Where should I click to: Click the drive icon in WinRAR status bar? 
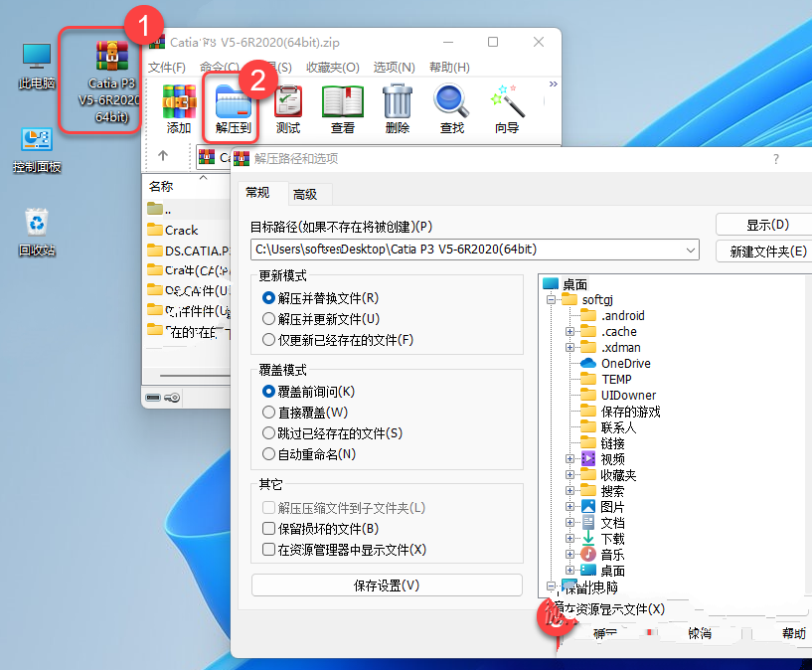153,398
